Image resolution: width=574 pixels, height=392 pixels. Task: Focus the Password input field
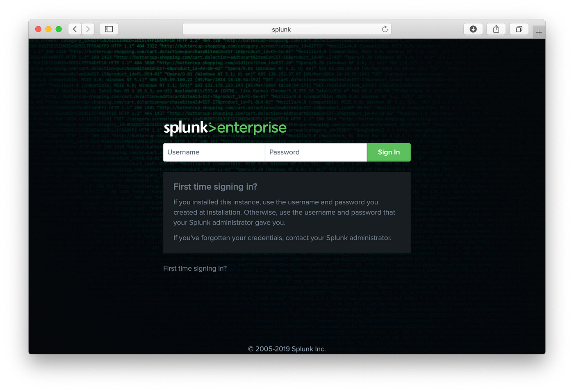pos(316,152)
